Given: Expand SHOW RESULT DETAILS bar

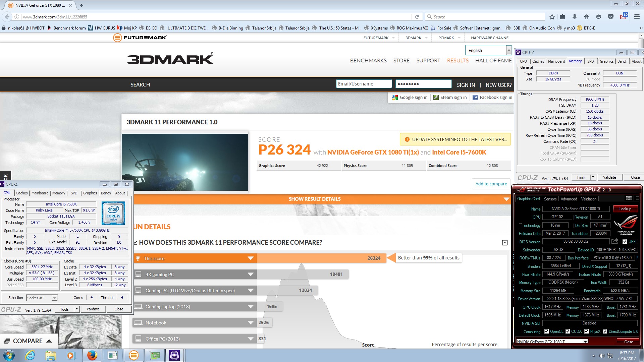Looking at the screenshot, I should click(x=322, y=199).
